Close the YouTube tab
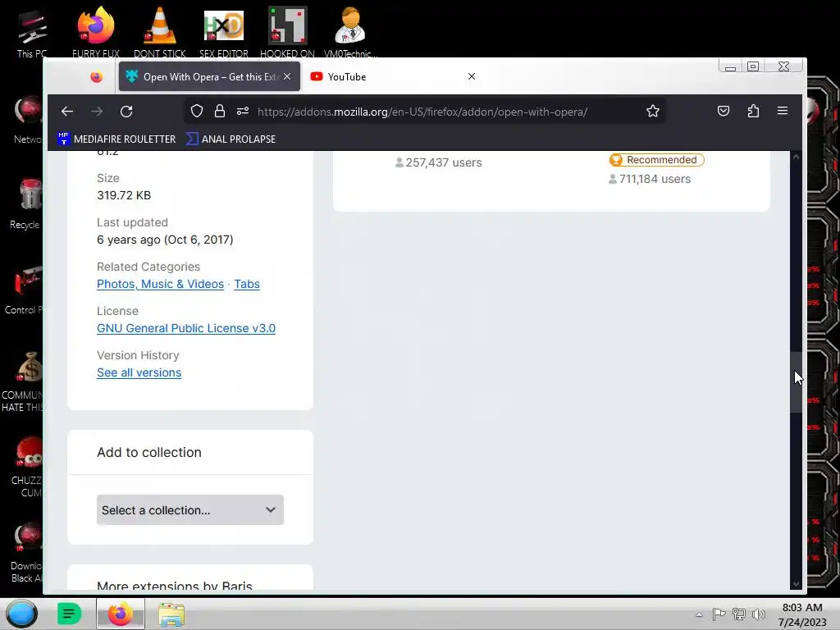Image resolution: width=840 pixels, height=630 pixels. click(x=472, y=76)
